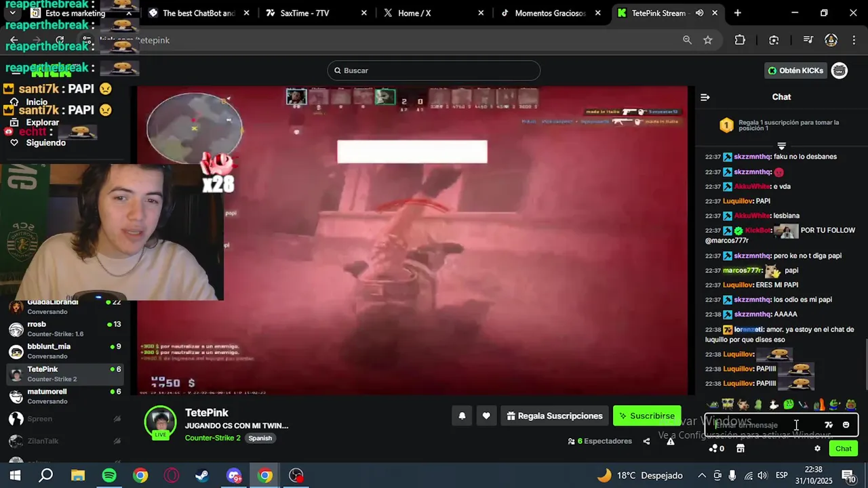Click Siguiendo in the sidebar
This screenshot has width=868, height=488.
coord(45,143)
